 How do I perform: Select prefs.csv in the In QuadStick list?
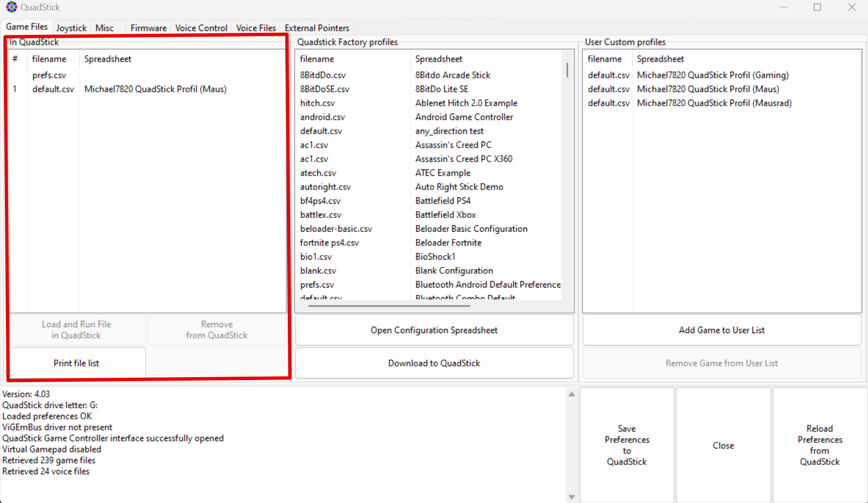point(49,75)
